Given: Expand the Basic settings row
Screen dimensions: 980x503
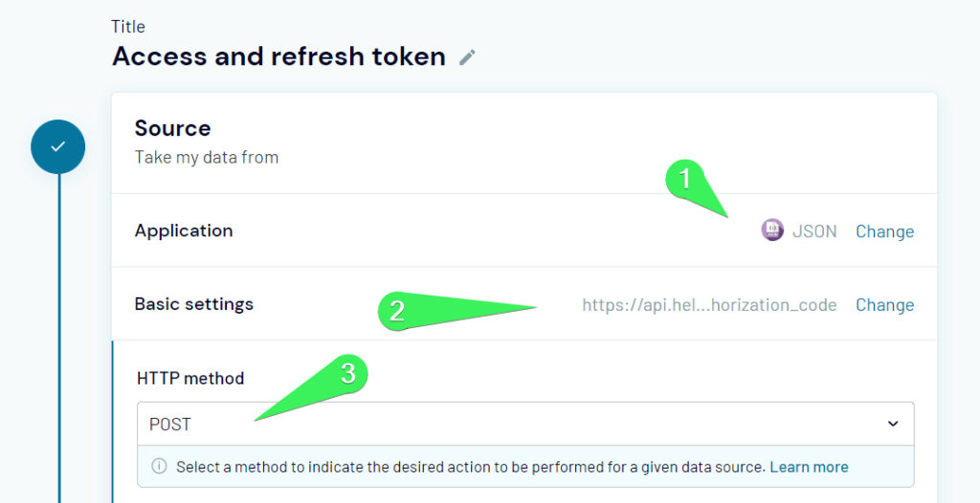Looking at the screenshot, I should click(x=524, y=304).
